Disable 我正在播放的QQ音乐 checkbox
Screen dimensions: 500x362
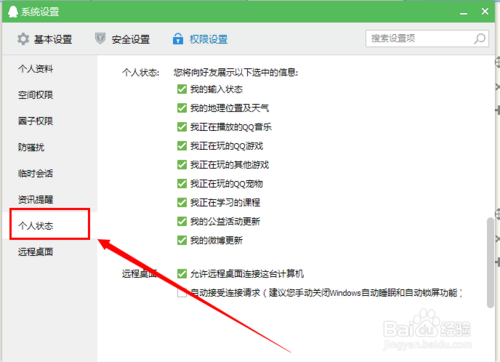pos(182,127)
